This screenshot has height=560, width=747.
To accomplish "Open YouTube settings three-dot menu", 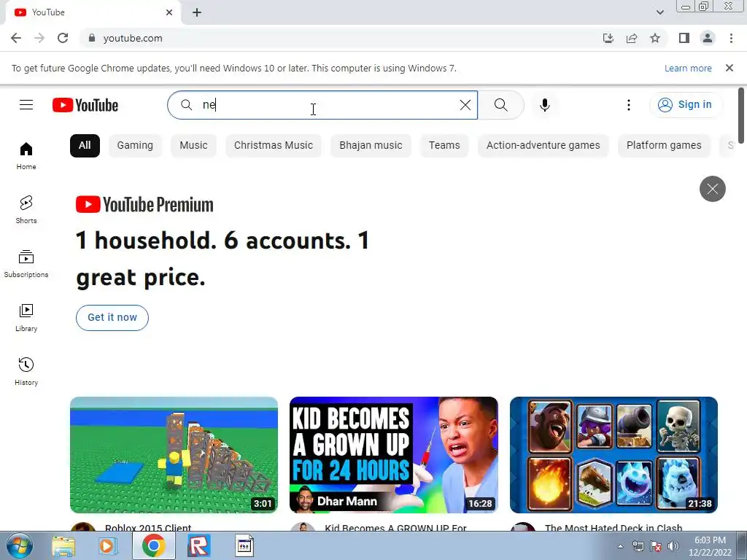I will pyautogui.click(x=628, y=105).
